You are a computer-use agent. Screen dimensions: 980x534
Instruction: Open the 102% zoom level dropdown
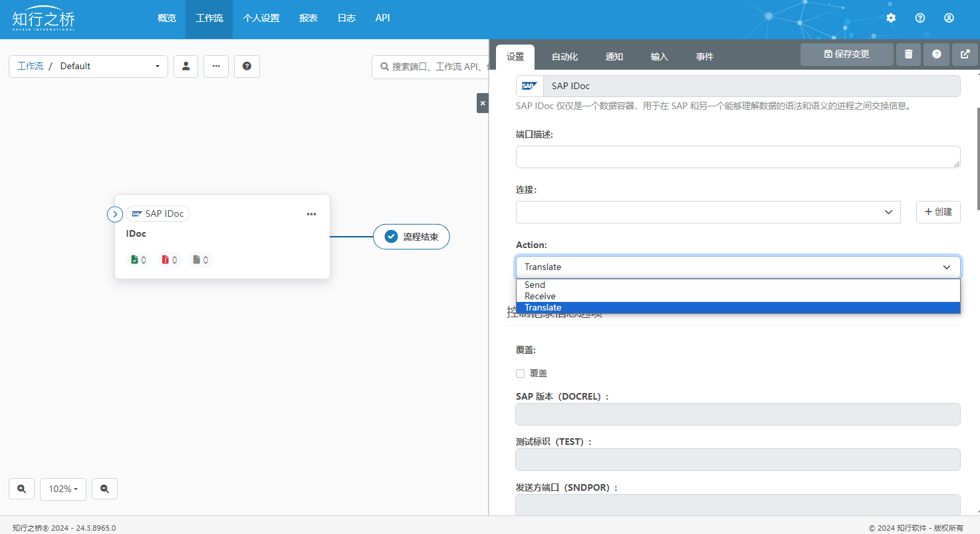(x=63, y=489)
